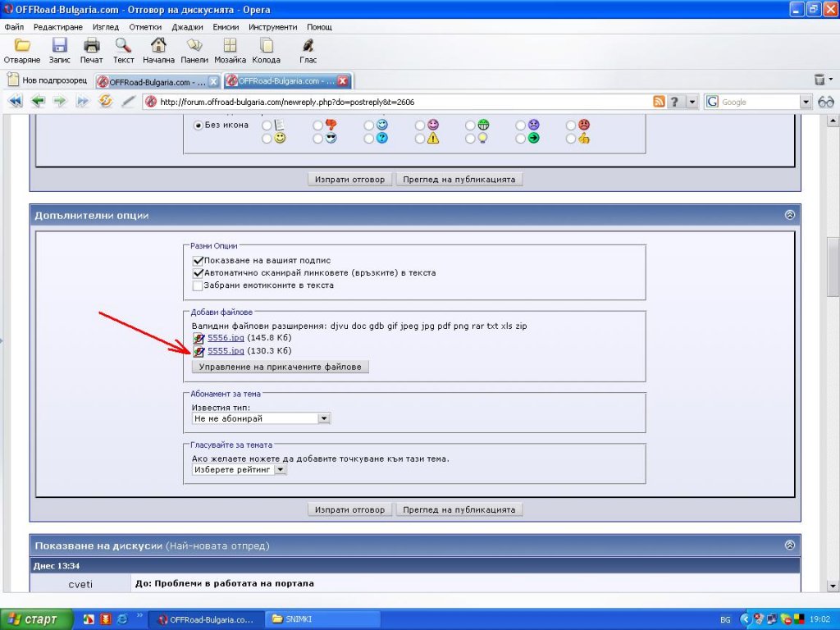Screen dimensions: 840x630
Task: Open the Google search engine dropdown
Action: click(x=806, y=102)
